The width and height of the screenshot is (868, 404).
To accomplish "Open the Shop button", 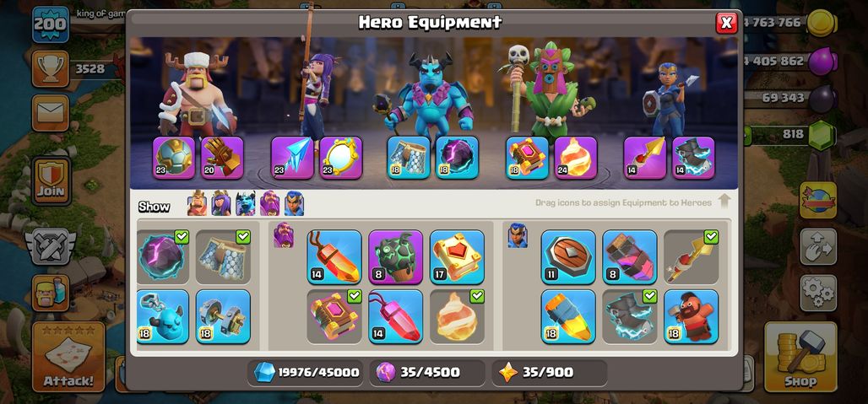I will pyautogui.click(x=800, y=357).
